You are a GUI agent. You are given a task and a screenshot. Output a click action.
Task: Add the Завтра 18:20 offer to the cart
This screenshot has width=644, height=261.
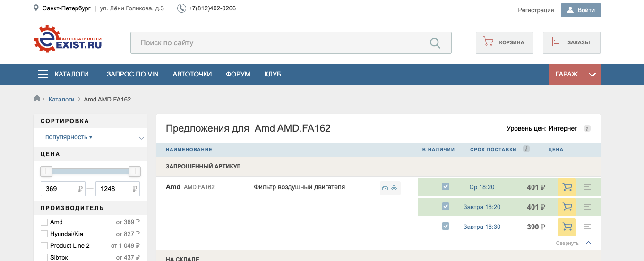tap(567, 207)
